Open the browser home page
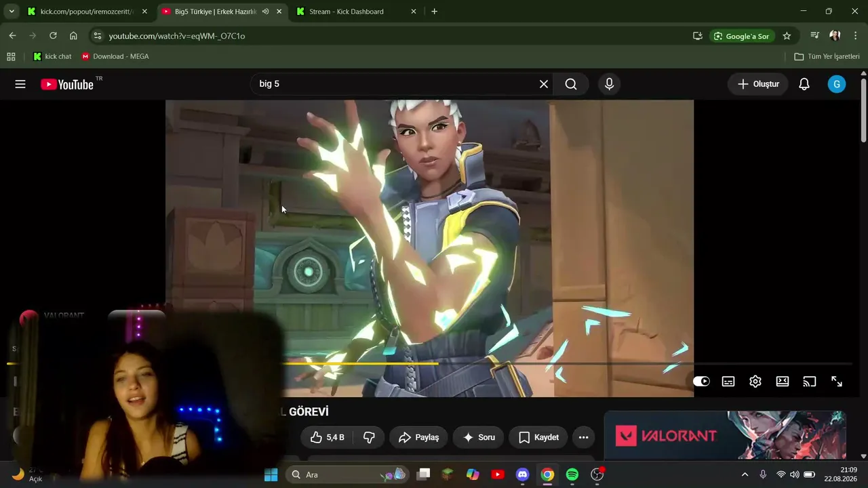The image size is (868, 488). pos(73,36)
